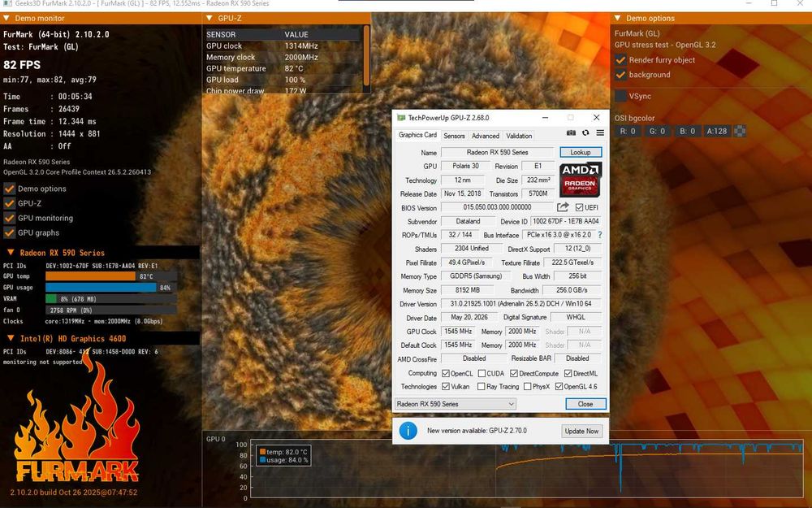Click the AMD Radeon logo in GPU-Z
Viewport: 812px width, 508px height.
[581, 180]
